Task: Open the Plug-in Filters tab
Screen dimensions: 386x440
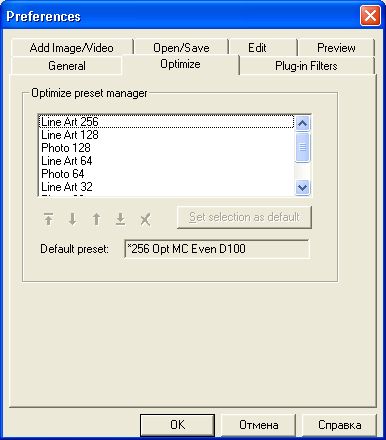Action: click(306, 66)
